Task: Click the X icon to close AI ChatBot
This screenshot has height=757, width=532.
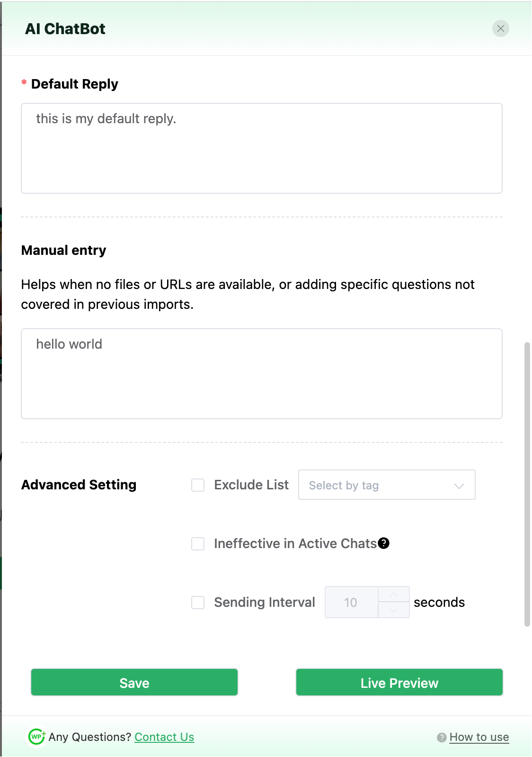Action: 501,28
